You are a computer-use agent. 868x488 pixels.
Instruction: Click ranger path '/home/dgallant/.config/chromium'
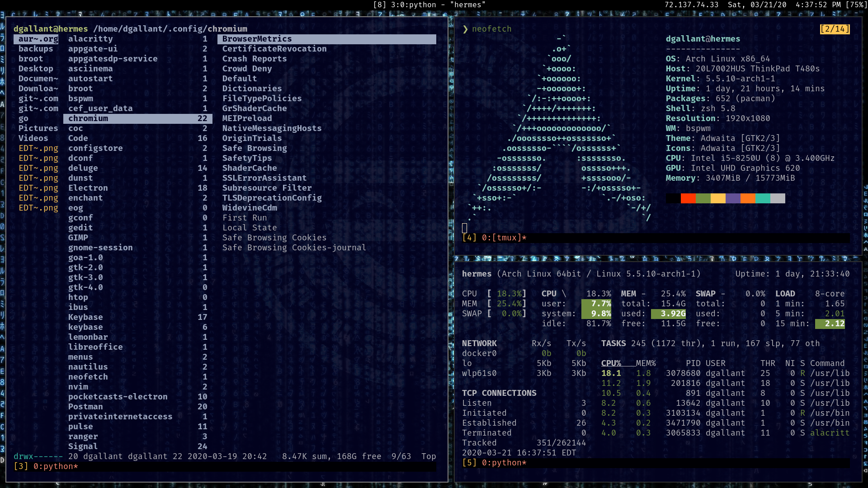(170, 29)
